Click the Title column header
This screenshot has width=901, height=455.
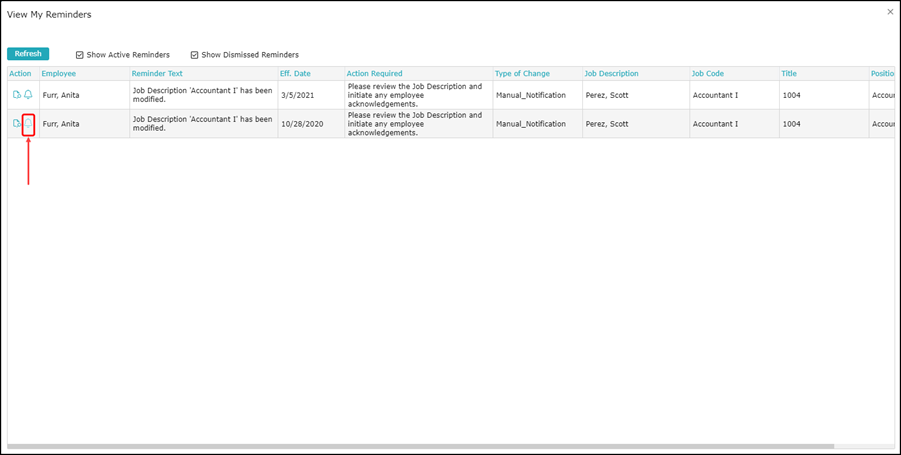tap(789, 74)
